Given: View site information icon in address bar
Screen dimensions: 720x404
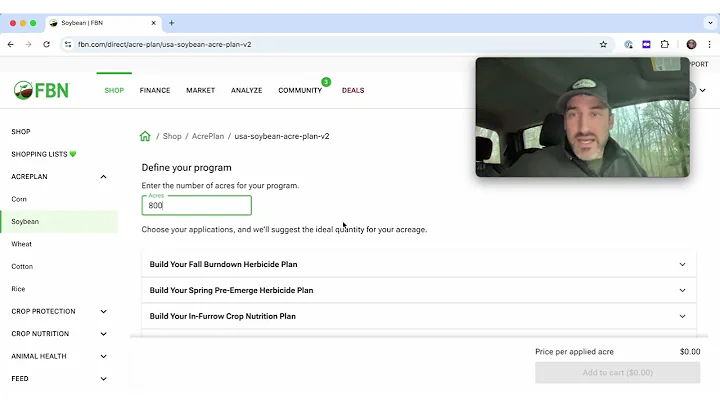Looking at the screenshot, I should [x=68, y=45].
